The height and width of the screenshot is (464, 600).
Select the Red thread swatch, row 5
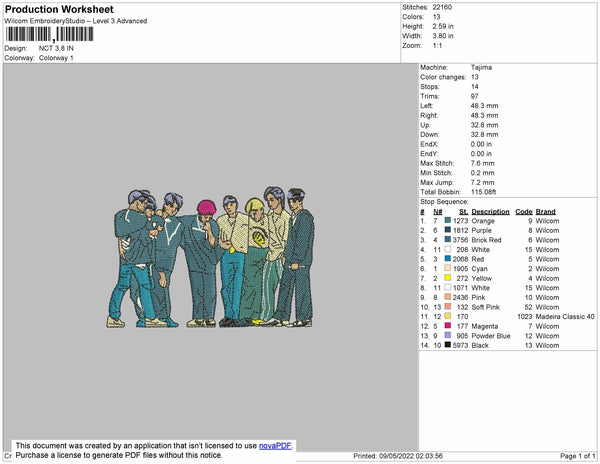click(x=447, y=259)
